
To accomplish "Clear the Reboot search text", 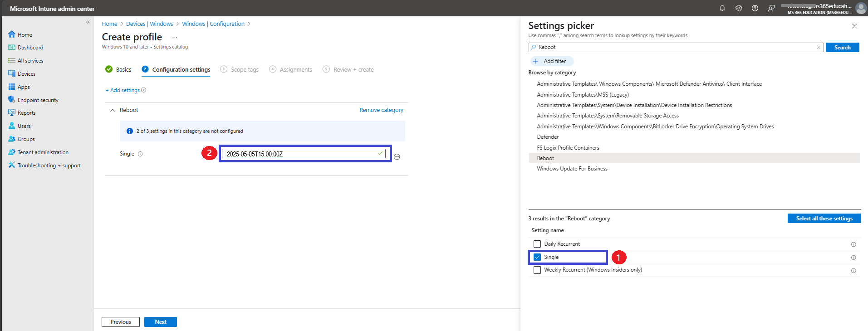I will pos(819,47).
